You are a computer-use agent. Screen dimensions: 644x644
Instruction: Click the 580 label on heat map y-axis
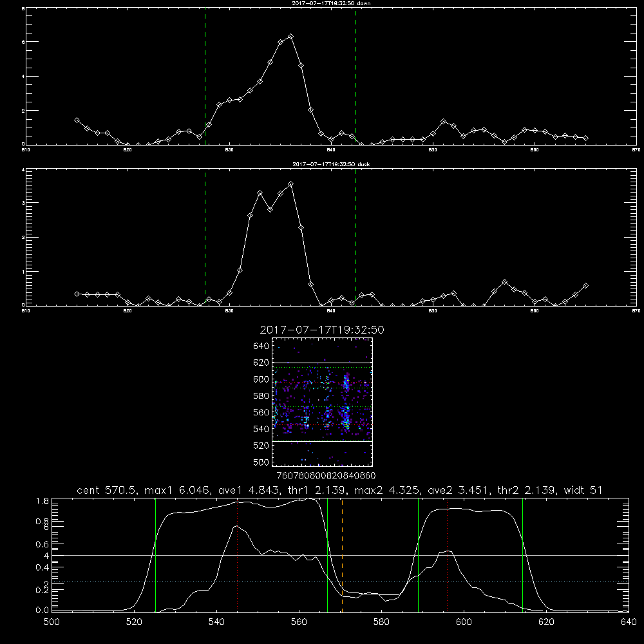[x=261, y=396]
